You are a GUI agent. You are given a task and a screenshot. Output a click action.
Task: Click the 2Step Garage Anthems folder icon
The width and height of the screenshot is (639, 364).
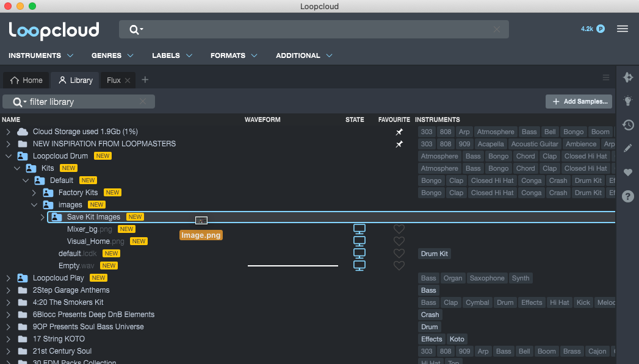pos(23,290)
